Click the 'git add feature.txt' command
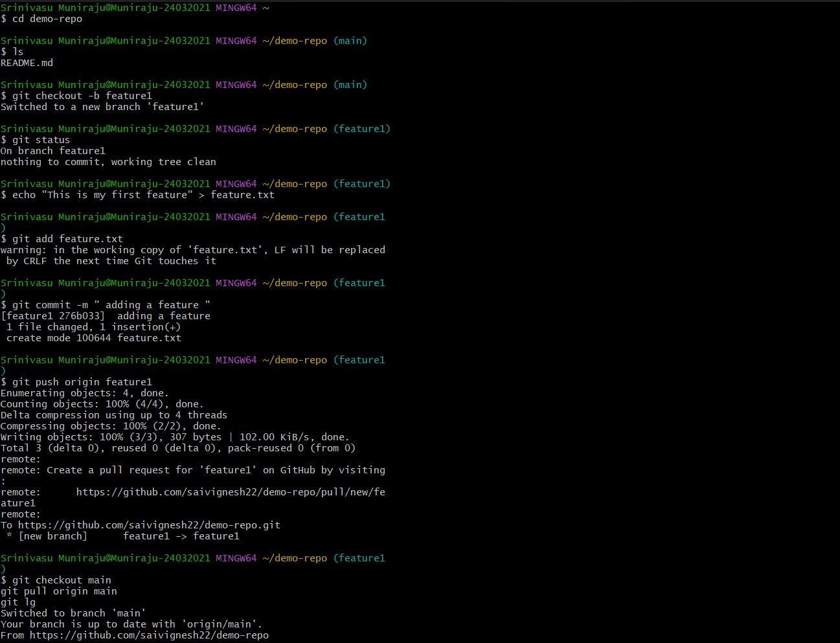 pyautogui.click(x=62, y=239)
